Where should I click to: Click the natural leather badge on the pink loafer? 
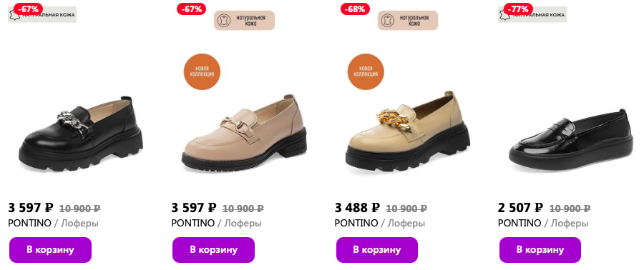(x=244, y=21)
